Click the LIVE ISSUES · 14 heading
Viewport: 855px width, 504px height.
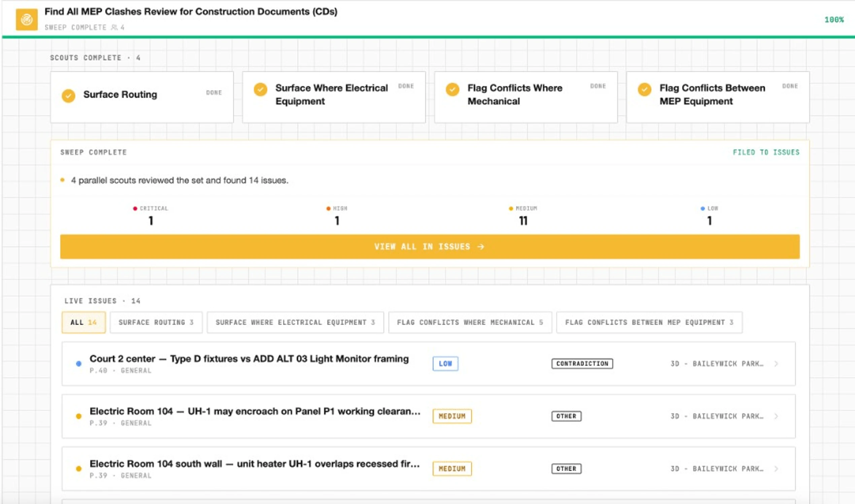click(x=102, y=301)
